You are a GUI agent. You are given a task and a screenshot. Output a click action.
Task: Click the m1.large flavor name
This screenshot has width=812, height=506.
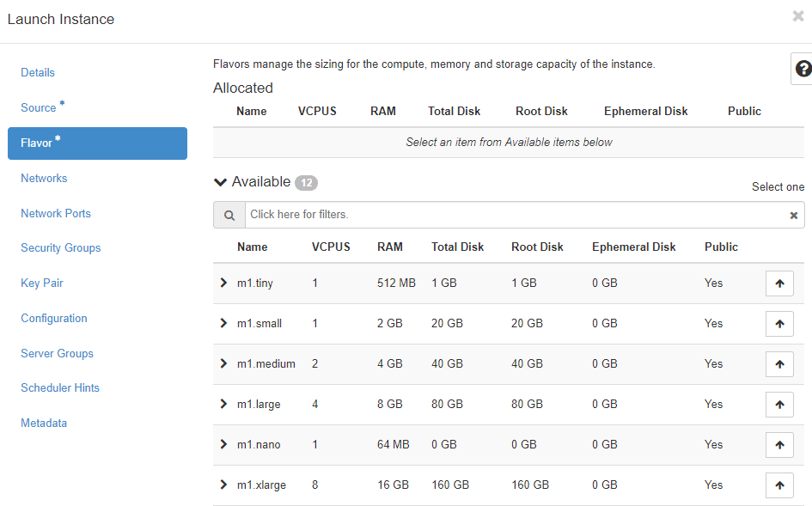point(259,405)
